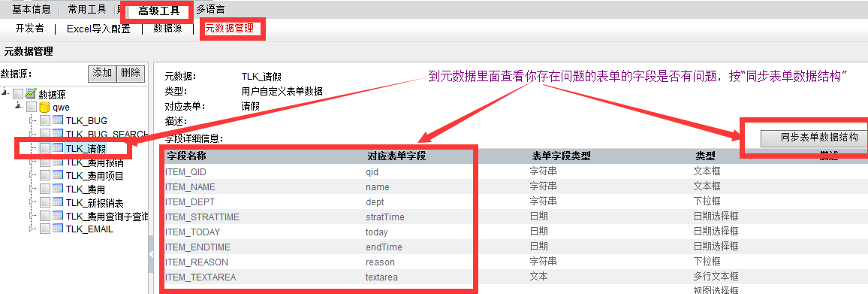The height and width of the screenshot is (294, 868).
Task: Expand the TLK_费用 node
Action: click(x=32, y=189)
